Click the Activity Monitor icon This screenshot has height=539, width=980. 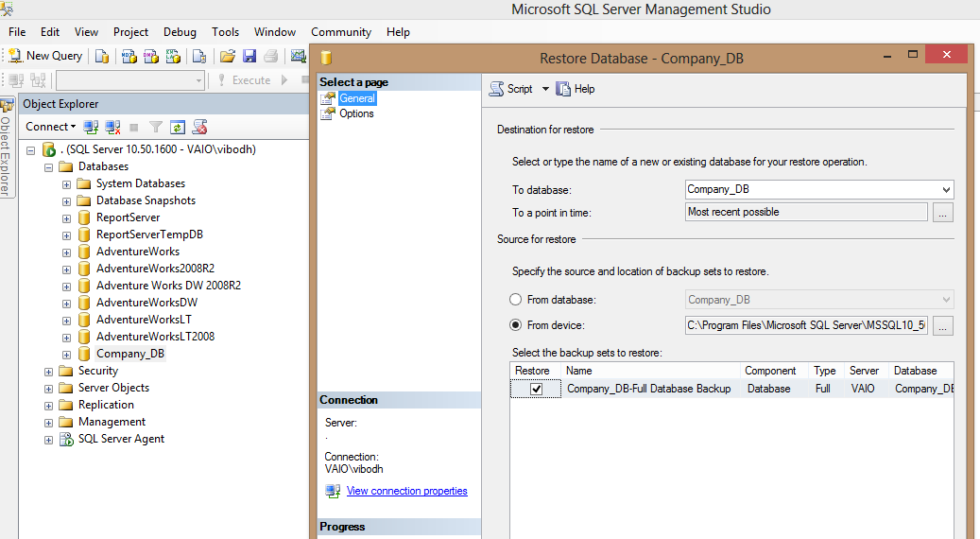(x=298, y=57)
